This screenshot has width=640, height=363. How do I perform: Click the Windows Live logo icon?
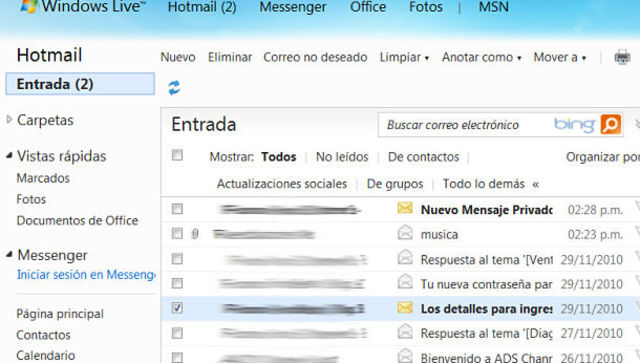pos(29,6)
